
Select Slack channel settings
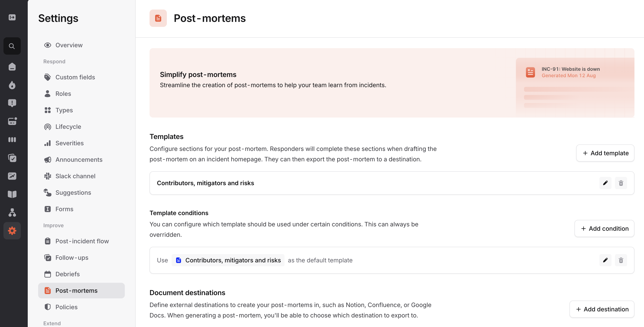click(x=75, y=176)
